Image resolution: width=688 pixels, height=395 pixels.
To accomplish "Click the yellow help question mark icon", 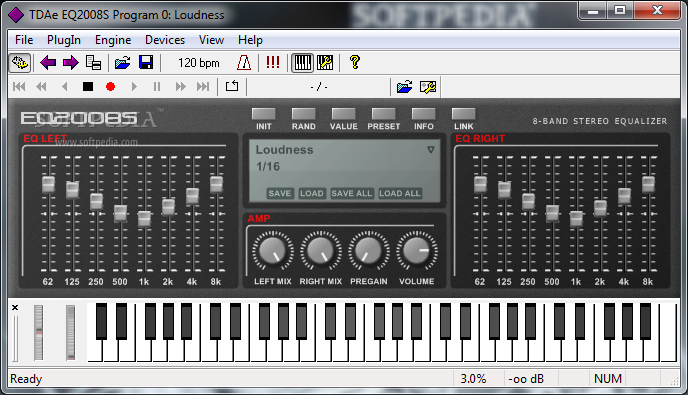I will pyautogui.click(x=355, y=62).
